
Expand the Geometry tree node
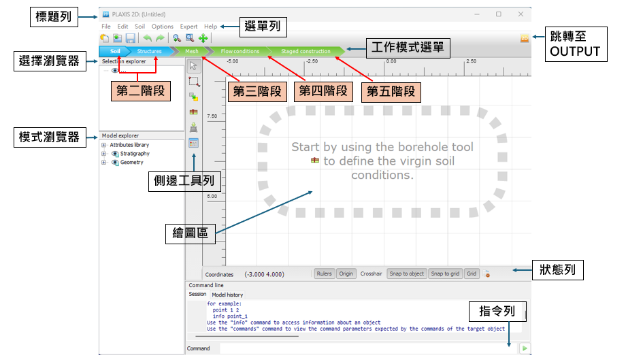104,163
